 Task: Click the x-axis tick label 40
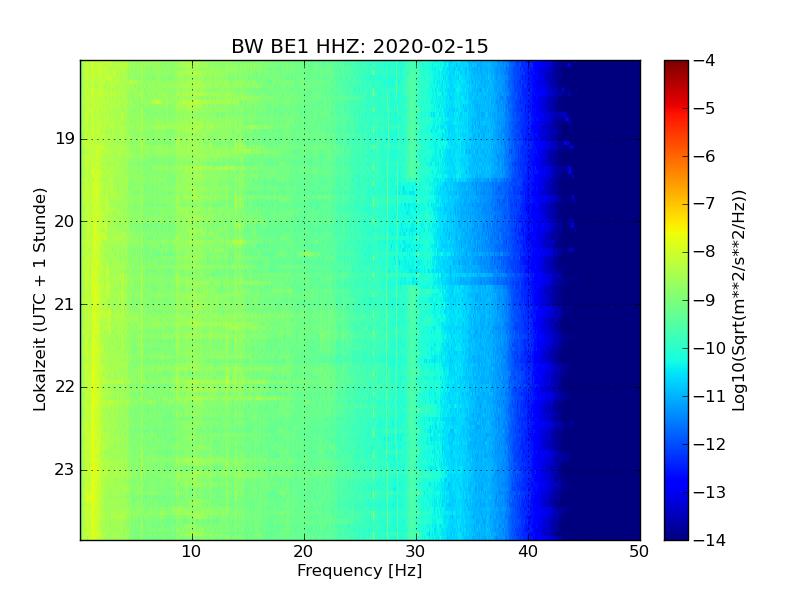pyautogui.click(x=528, y=552)
